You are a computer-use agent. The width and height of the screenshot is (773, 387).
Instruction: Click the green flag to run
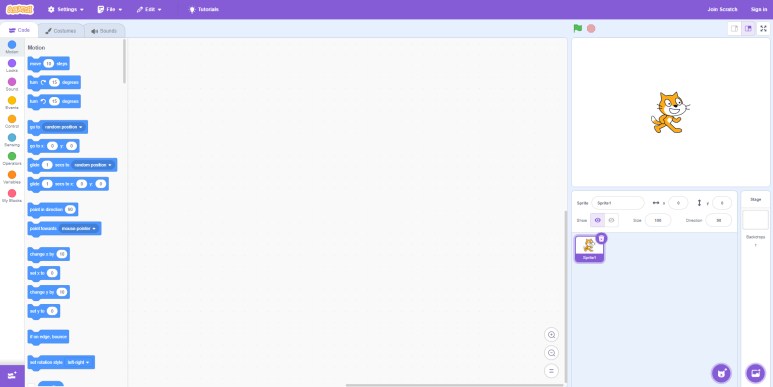[578, 29]
